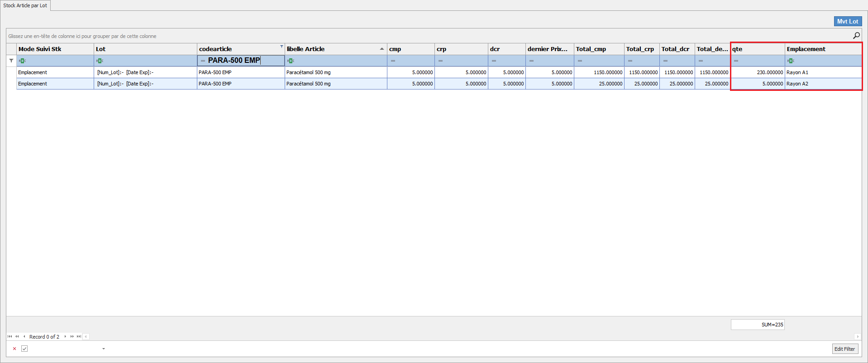Image resolution: width=868 pixels, height=363 pixels.
Task: Click the search magnifier icon in group panel
Action: 856,36
